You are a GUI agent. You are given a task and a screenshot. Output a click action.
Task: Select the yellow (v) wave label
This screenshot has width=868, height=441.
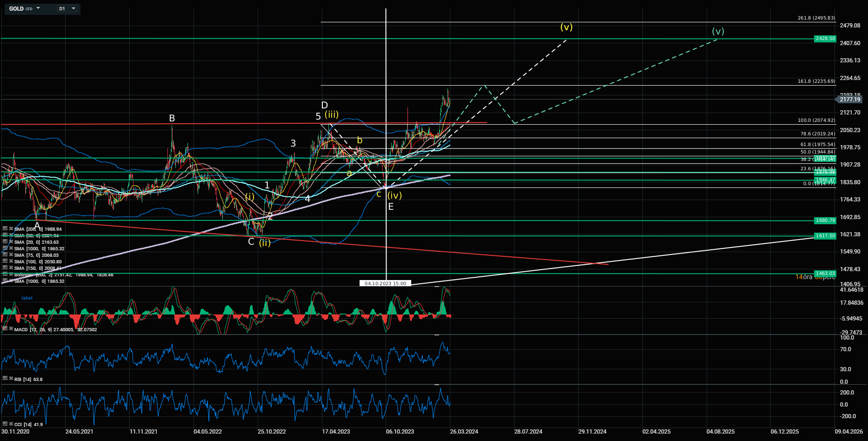click(x=566, y=27)
